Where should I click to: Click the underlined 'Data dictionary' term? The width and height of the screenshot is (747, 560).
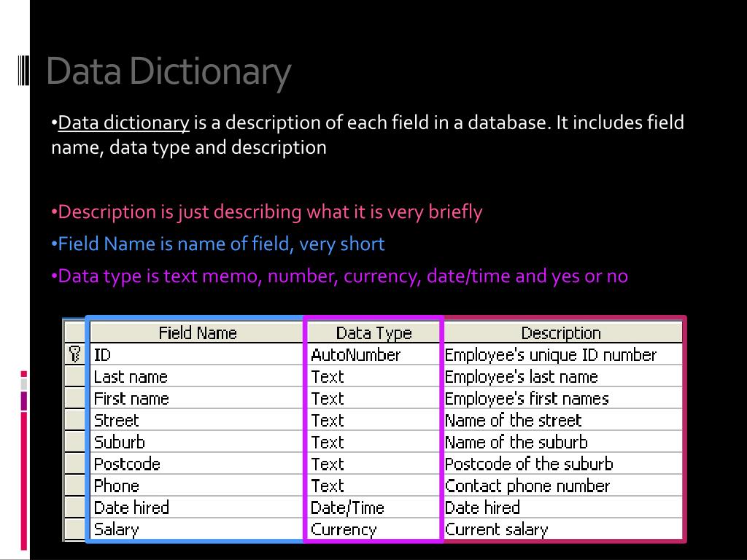(x=124, y=122)
